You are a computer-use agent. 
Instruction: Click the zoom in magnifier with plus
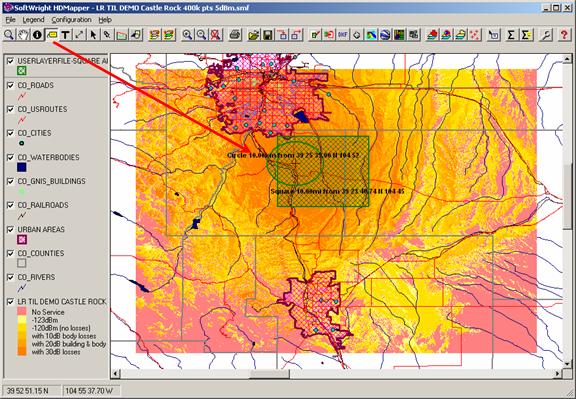click(x=187, y=35)
